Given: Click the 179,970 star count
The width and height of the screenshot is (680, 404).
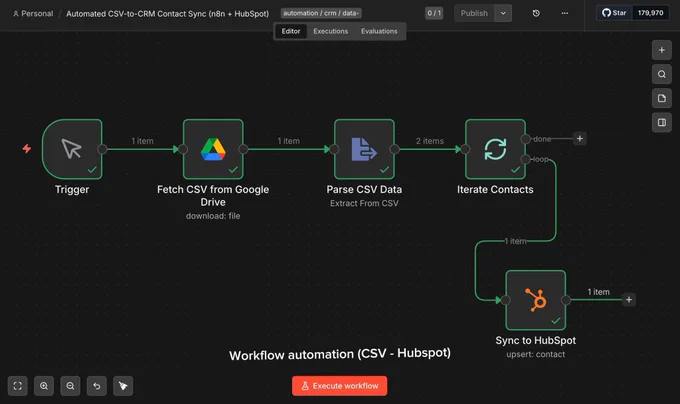Looking at the screenshot, I should coord(651,13).
